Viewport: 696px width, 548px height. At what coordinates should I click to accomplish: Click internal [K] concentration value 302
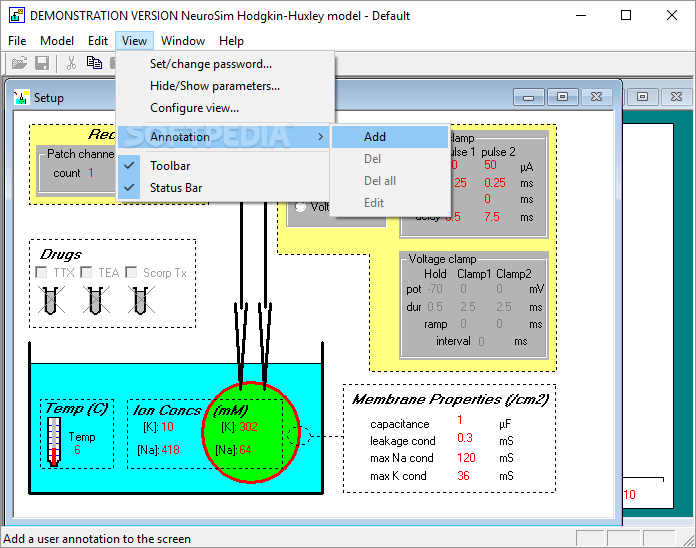click(x=248, y=427)
